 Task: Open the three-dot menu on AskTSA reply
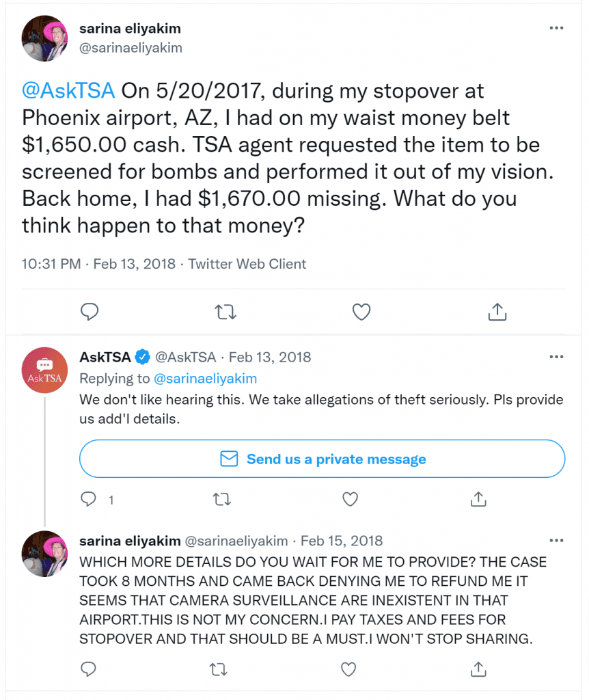(556, 357)
